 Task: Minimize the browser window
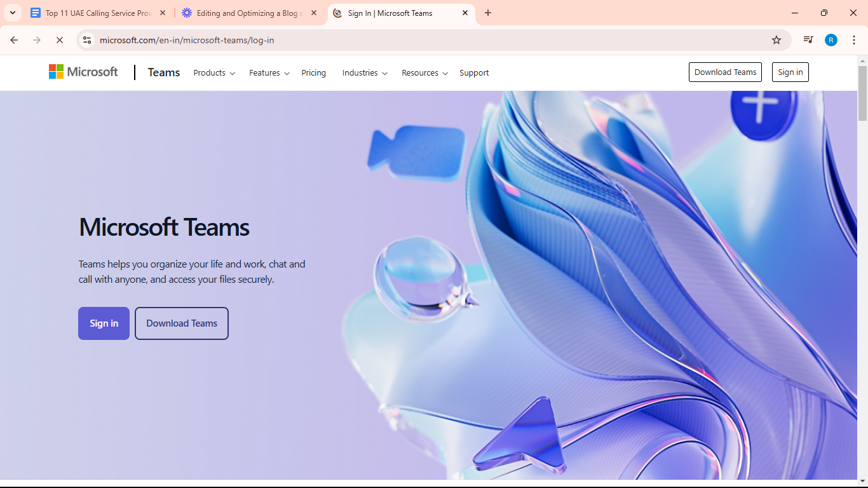tap(796, 13)
